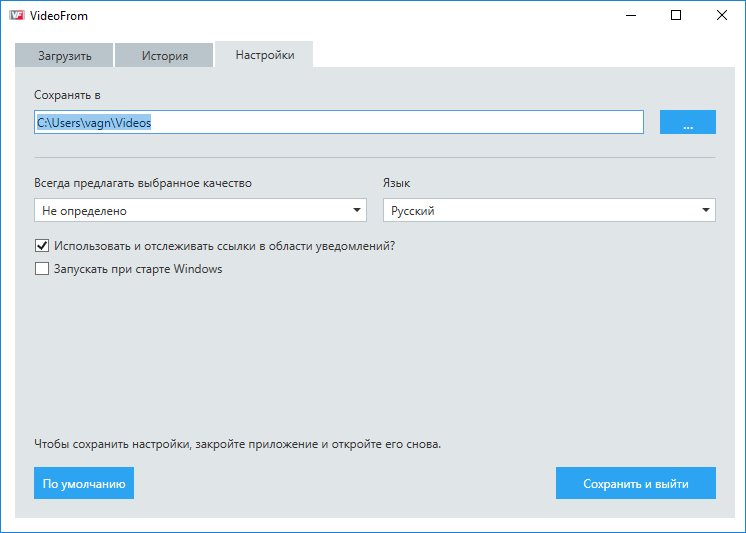
Task: Select the Настройки tab
Action: [264, 55]
